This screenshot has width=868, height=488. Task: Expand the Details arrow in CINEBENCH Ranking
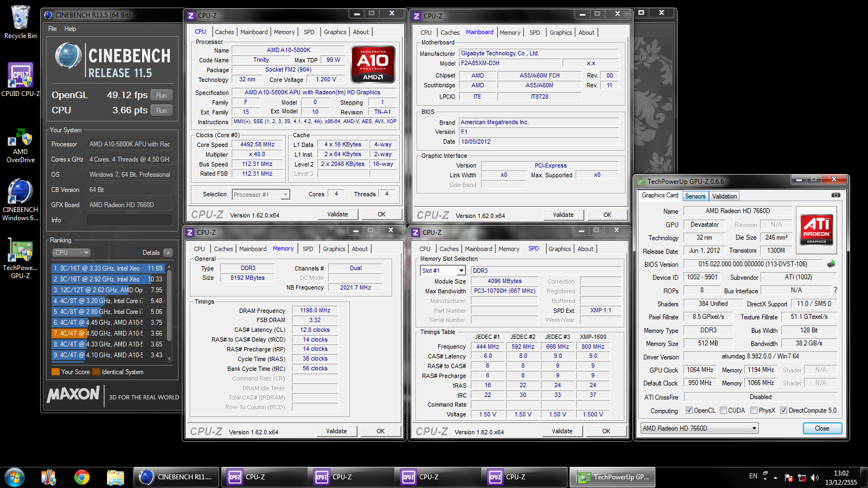point(168,253)
